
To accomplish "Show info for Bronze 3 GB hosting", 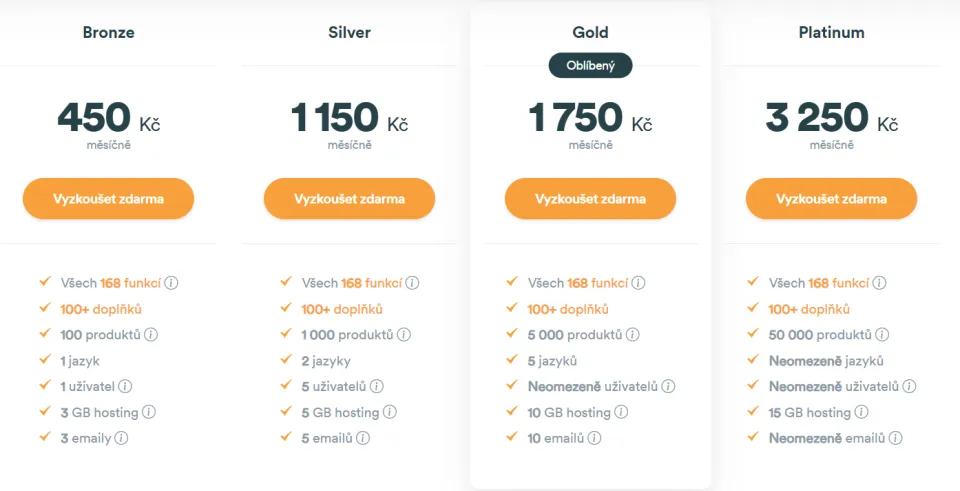I will coord(149,412).
